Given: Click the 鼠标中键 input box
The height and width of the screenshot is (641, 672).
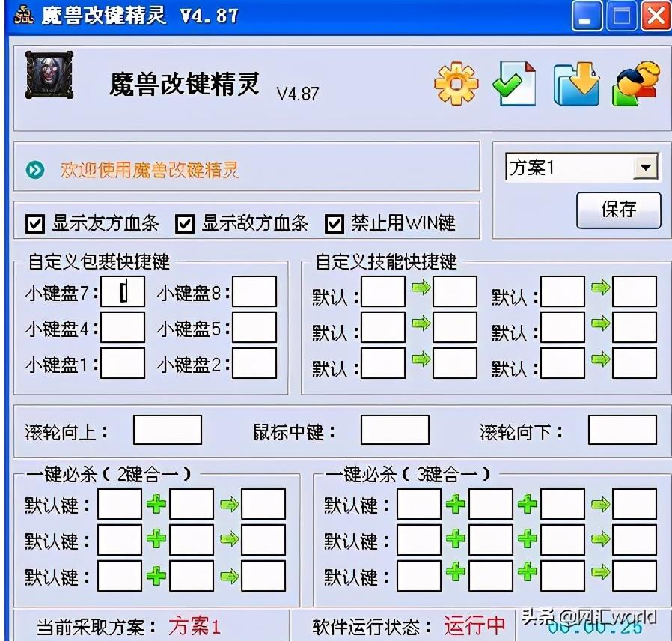Looking at the screenshot, I should click(394, 430).
